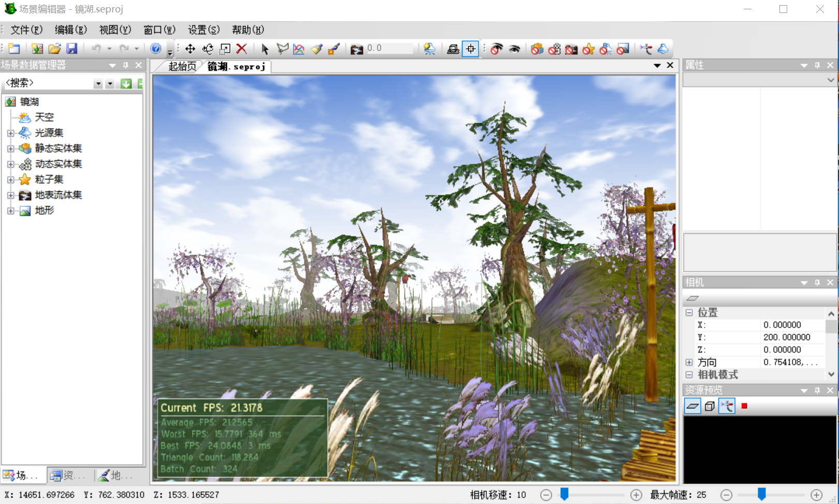The height and width of the screenshot is (504, 839).
Task: Toggle the crosshair target button in toolbar
Action: tap(470, 49)
